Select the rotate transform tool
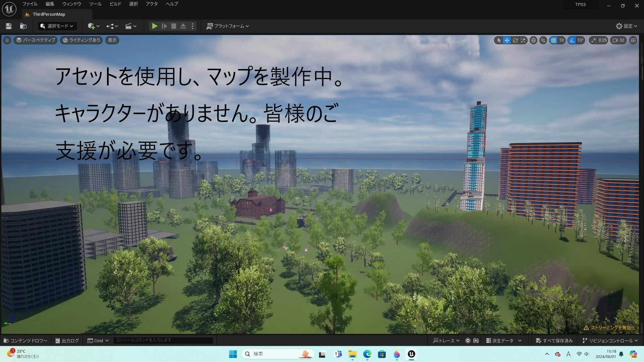The image size is (644, 362). [x=515, y=40]
